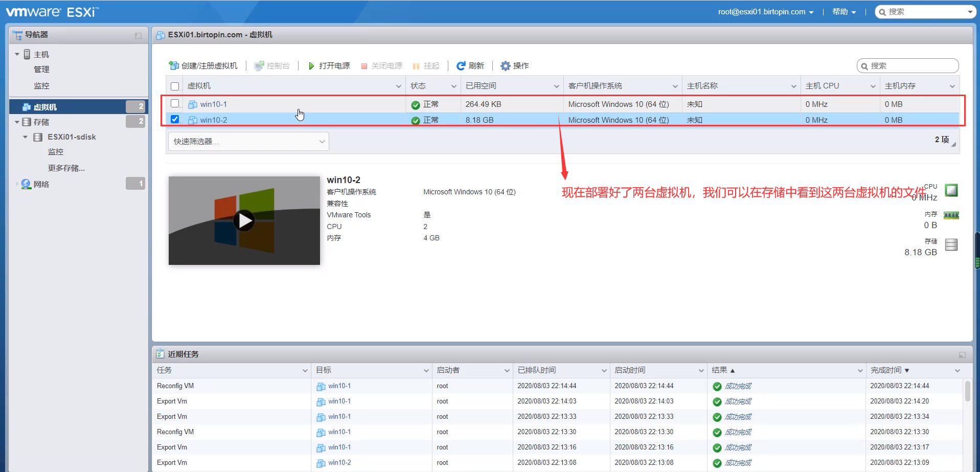Click the actions gear icon
Screen dimensions: 980x472
(506, 66)
